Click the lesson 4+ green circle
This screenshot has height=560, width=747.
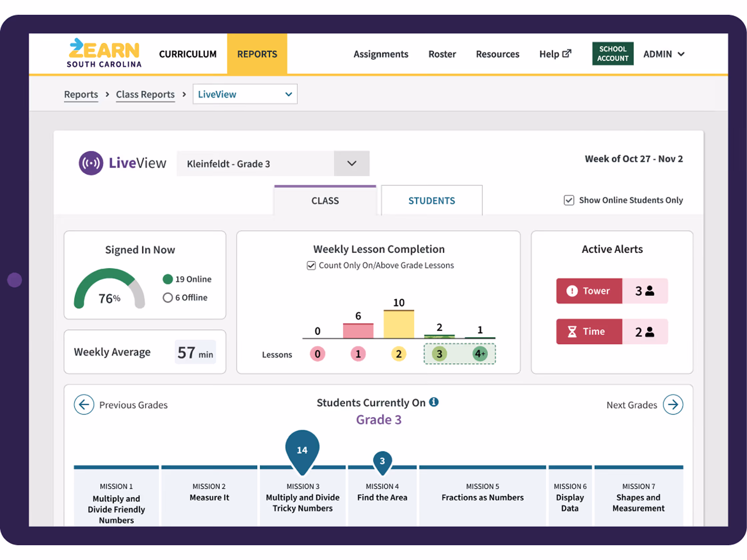pyautogui.click(x=480, y=354)
